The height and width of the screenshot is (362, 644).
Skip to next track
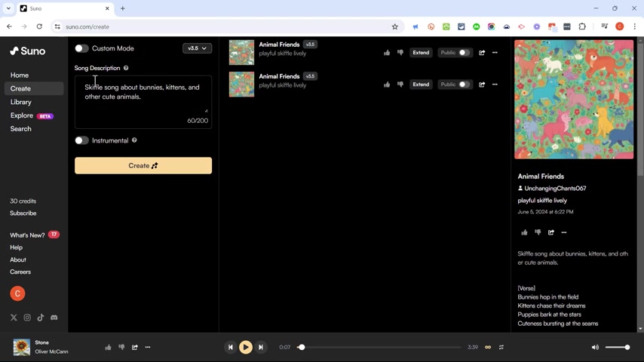tap(261, 347)
